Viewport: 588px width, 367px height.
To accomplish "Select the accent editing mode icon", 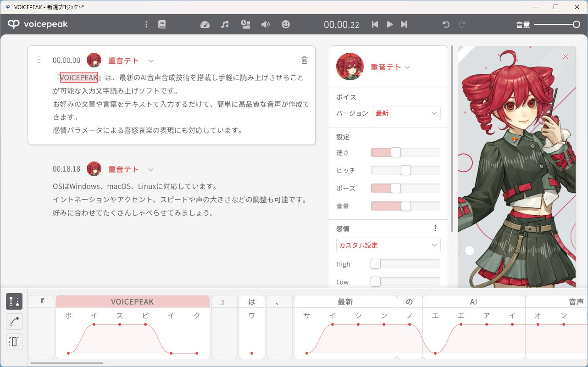I will click(x=14, y=301).
